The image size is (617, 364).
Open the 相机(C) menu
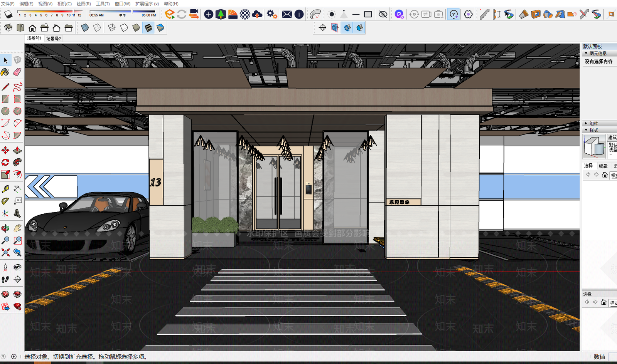(x=64, y=4)
